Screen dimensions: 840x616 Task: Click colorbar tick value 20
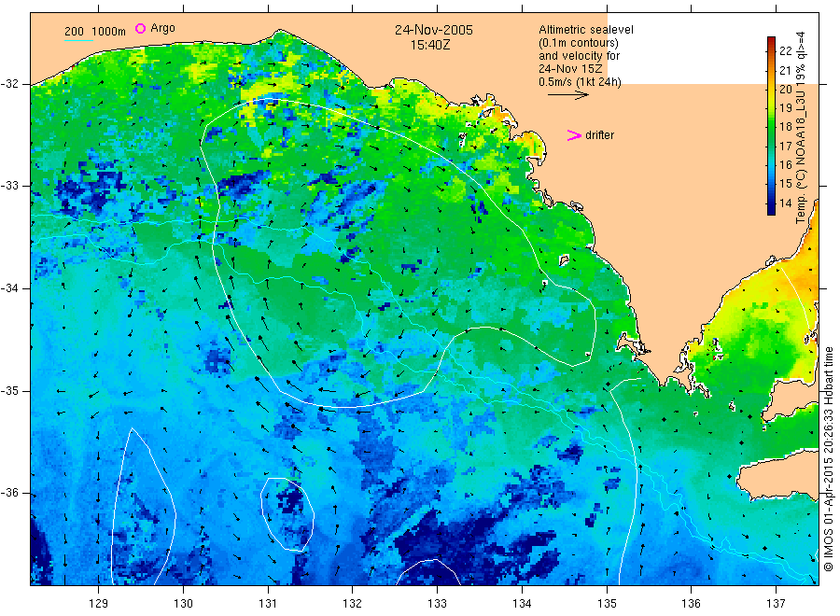[785, 89]
